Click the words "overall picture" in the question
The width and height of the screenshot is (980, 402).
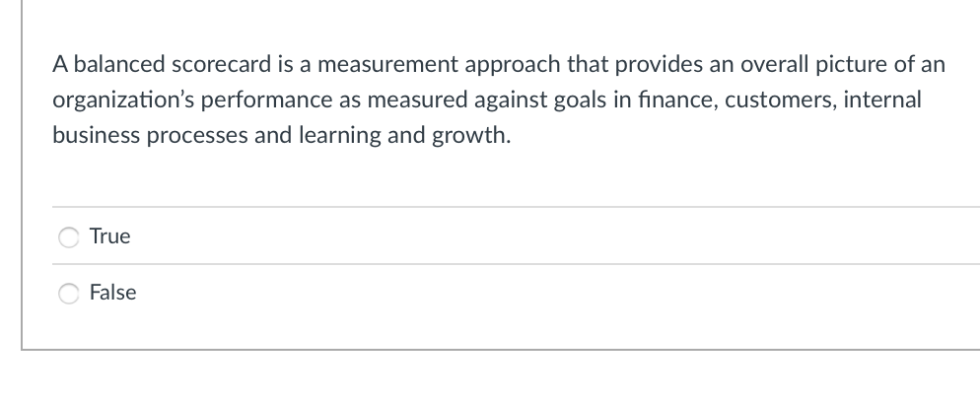[x=813, y=64]
